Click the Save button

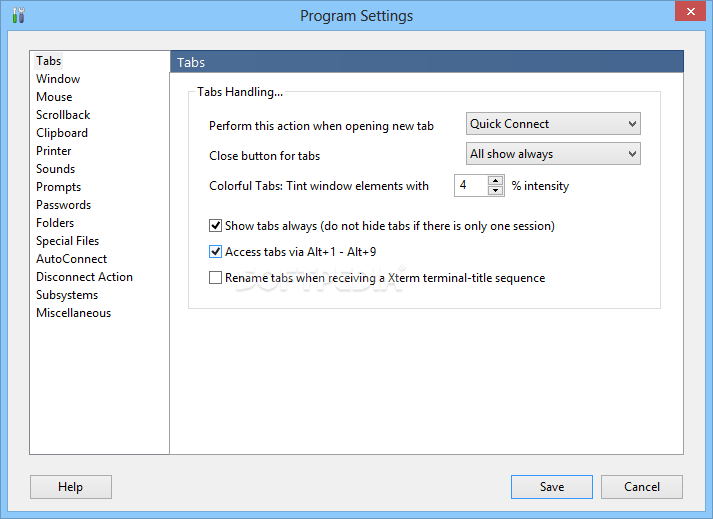[x=552, y=487]
